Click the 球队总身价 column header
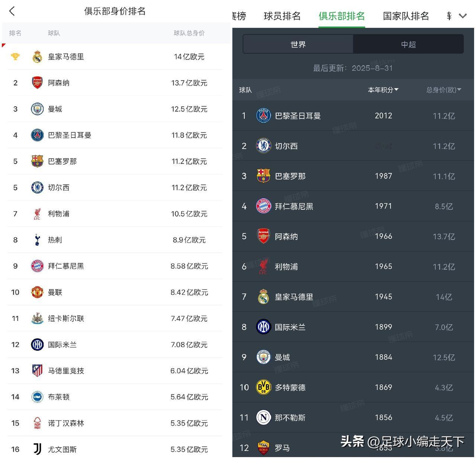Image resolution: width=476 pixels, height=459 pixels. click(x=189, y=33)
